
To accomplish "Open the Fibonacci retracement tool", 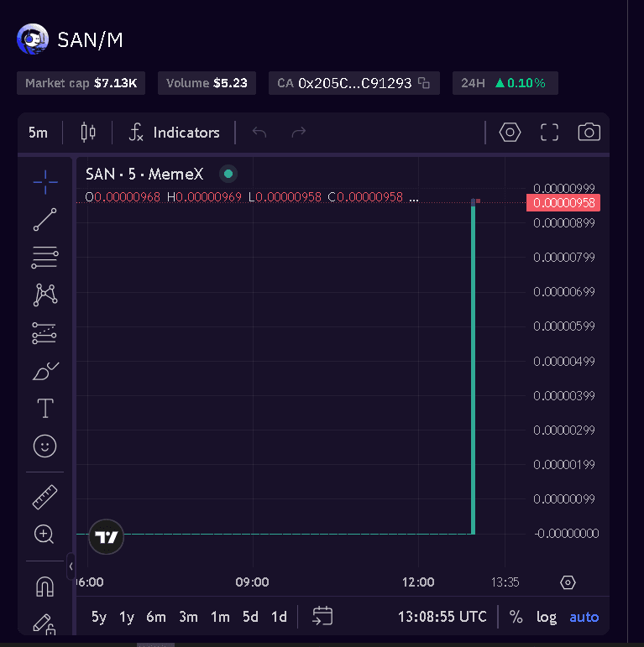I will point(45,258).
